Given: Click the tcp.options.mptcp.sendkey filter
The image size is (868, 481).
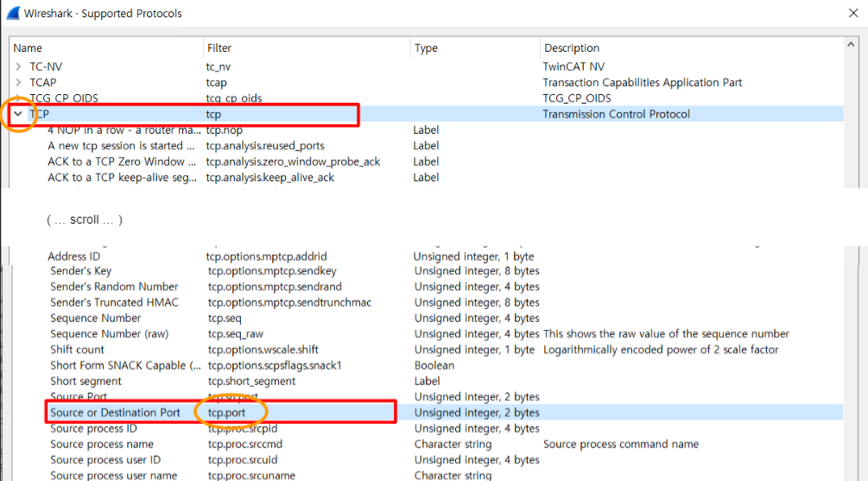Looking at the screenshot, I should point(272,270).
